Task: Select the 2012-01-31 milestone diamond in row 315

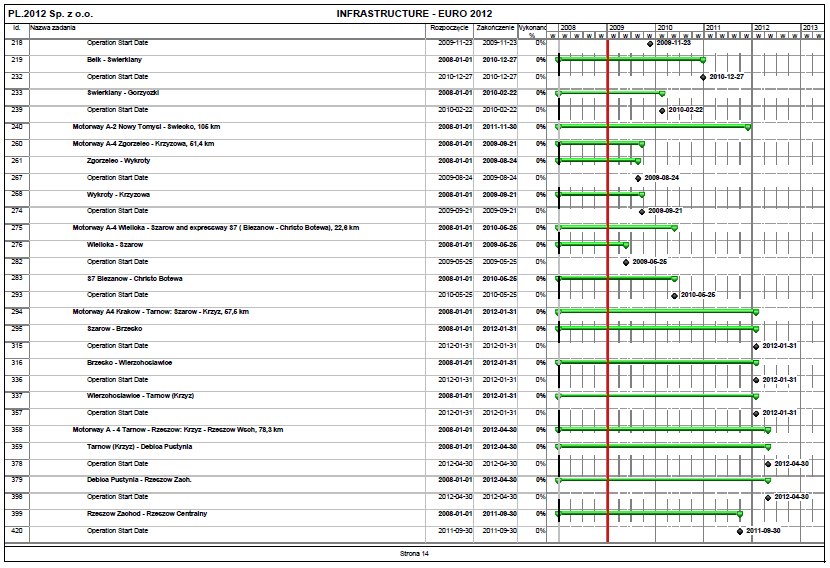Action: point(756,347)
